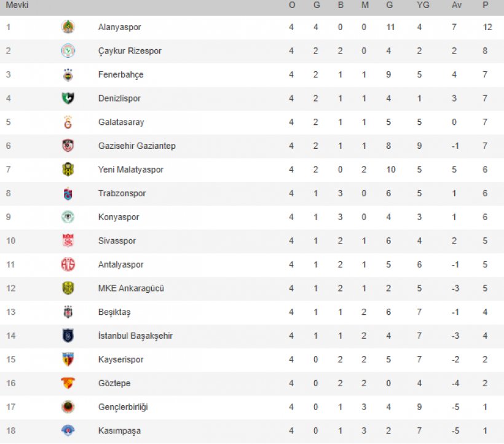The width and height of the screenshot is (504, 444).
Task: Sort by the Av column header
Action: coord(457,5)
